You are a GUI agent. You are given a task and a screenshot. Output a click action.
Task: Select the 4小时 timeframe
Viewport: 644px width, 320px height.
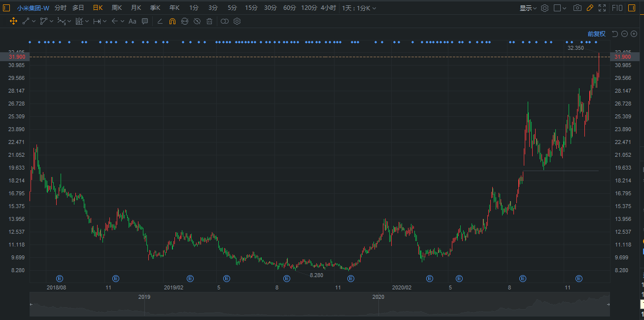click(328, 8)
